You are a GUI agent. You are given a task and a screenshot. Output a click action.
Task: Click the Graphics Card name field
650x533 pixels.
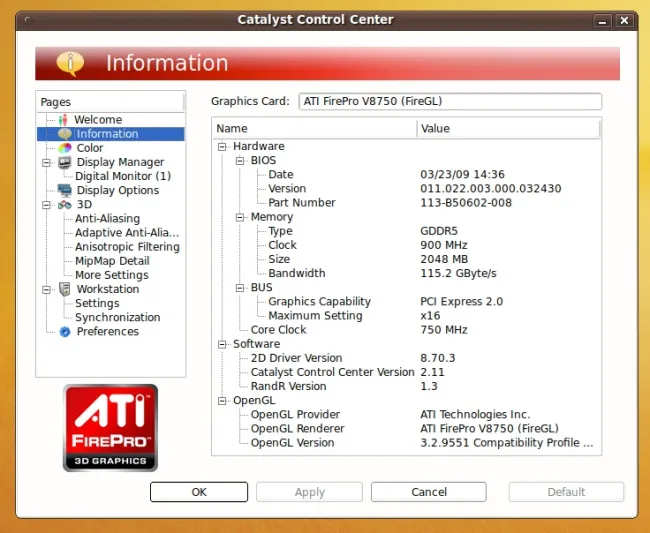tap(449, 101)
